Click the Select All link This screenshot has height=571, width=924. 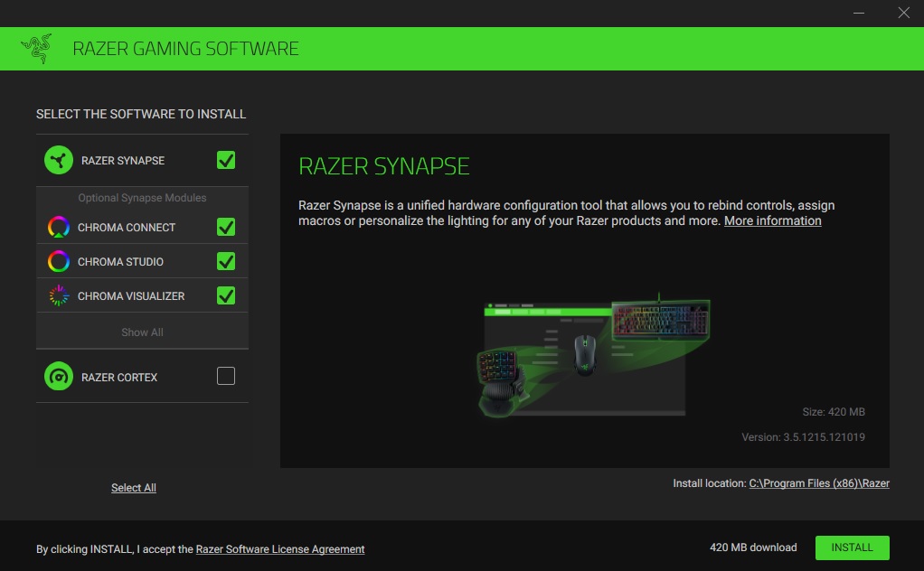point(134,488)
